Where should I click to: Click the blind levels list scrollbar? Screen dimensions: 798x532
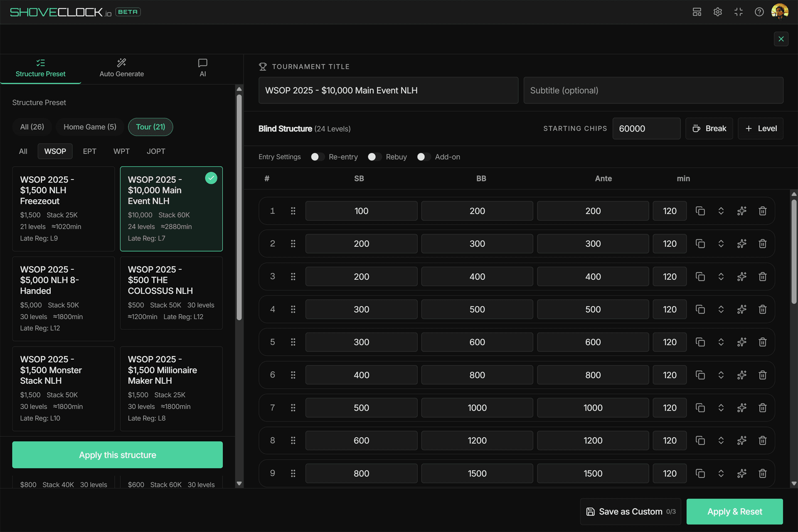tap(794, 251)
